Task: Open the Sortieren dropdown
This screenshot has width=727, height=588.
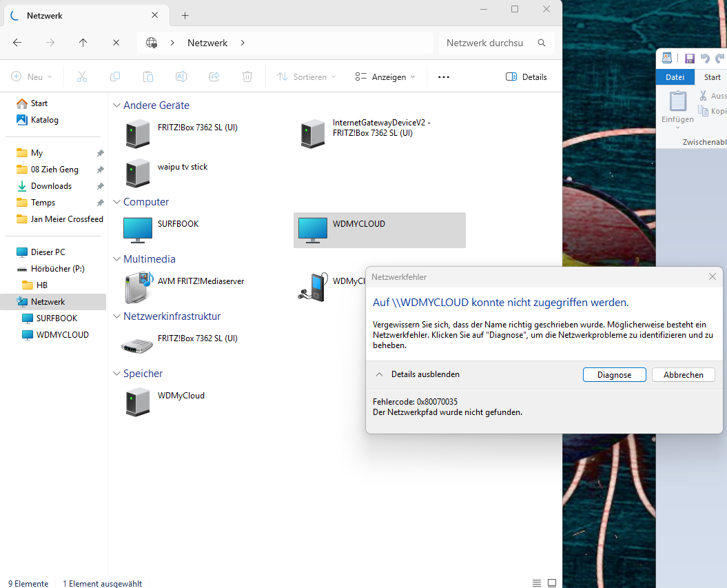Action: (307, 77)
